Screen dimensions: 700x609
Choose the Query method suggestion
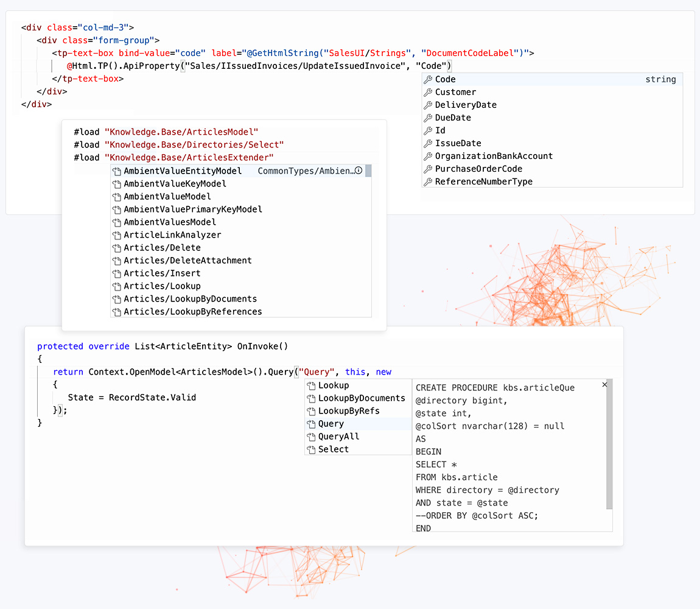(x=331, y=424)
